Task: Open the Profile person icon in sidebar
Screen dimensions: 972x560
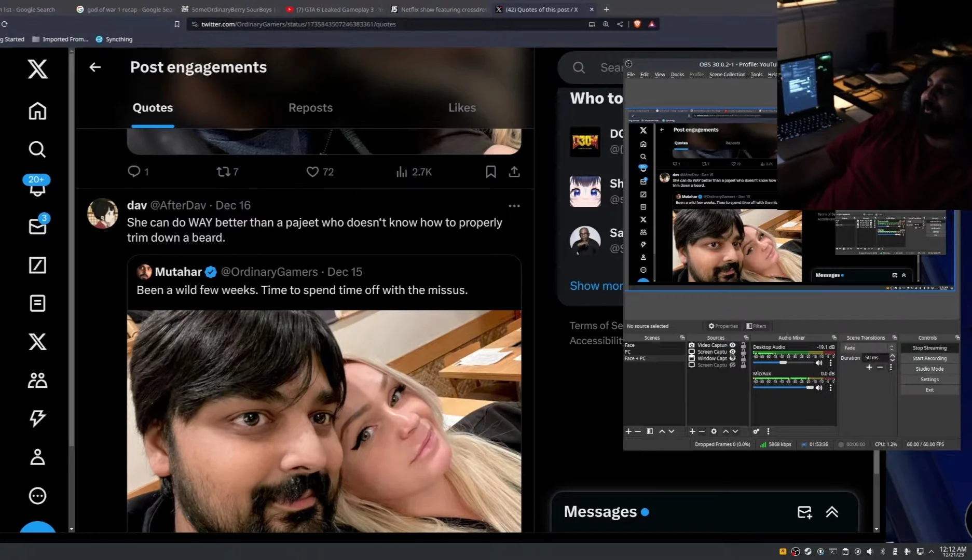Action: pos(37,457)
